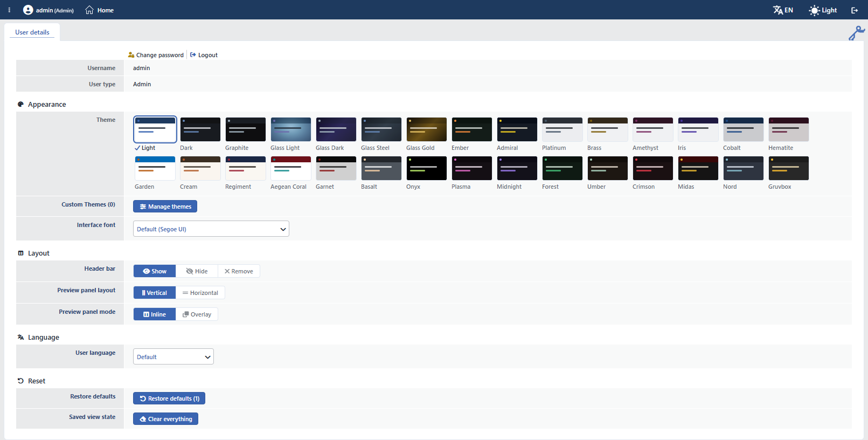Choose the Crimson theme
This screenshot has height=440, width=868.
click(x=653, y=168)
